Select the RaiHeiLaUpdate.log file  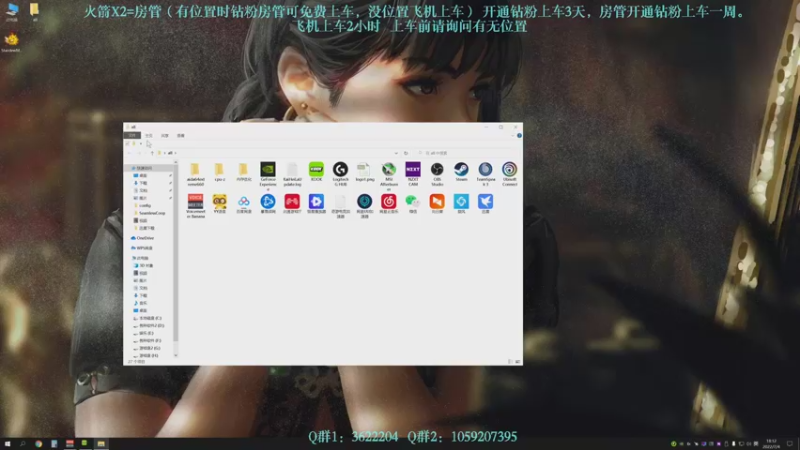[292, 174]
